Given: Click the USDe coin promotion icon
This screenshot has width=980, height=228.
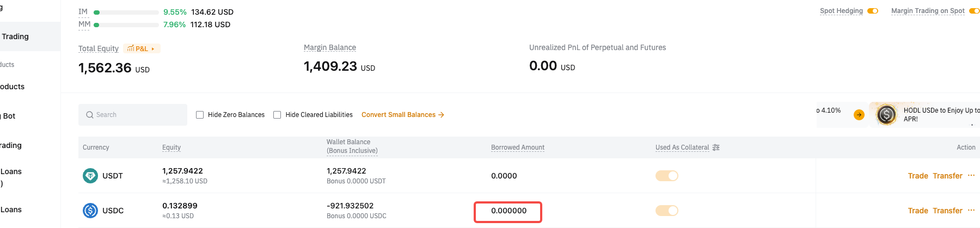Looking at the screenshot, I should pos(886,114).
